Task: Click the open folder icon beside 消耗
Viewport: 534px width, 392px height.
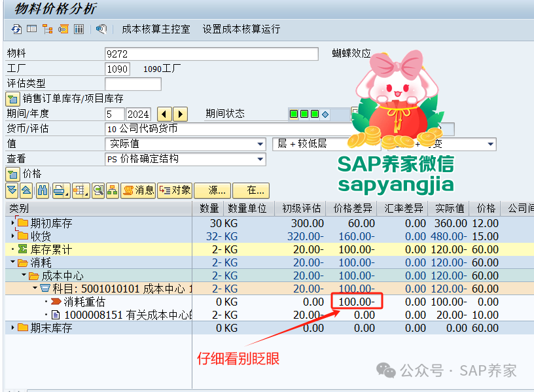Action: point(23,262)
